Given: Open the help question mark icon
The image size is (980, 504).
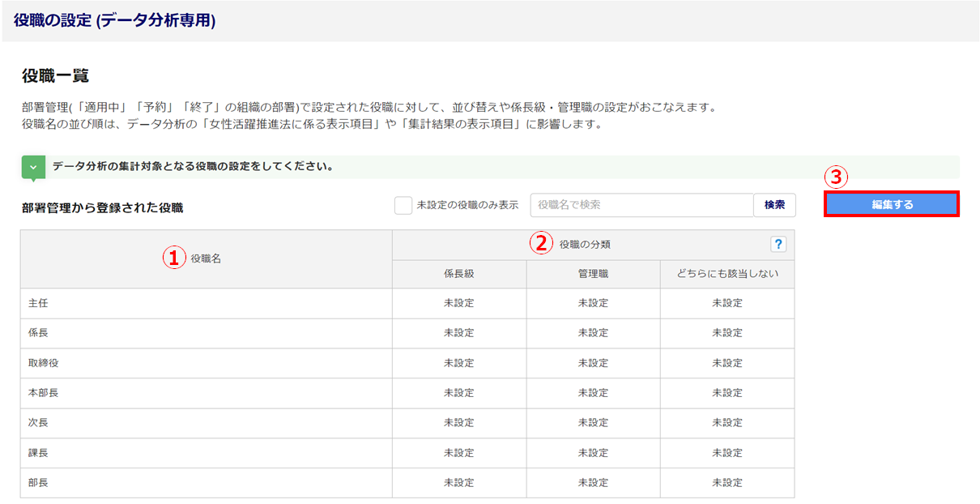Looking at the screenshot, I should tap(778, 245).
